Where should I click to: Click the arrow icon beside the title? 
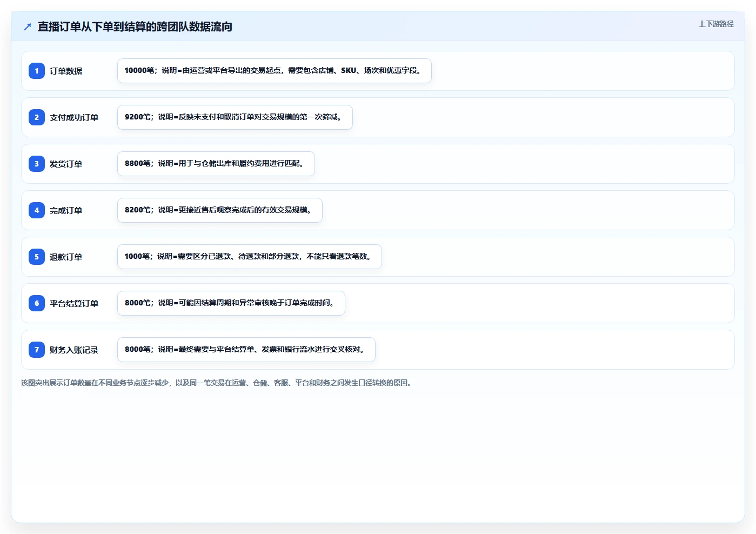click(28, 26)
